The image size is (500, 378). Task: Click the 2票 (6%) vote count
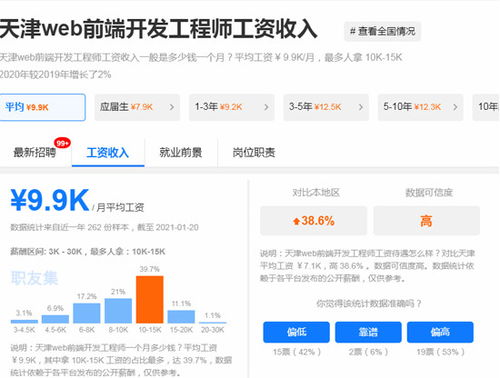(x=368, y=352)
